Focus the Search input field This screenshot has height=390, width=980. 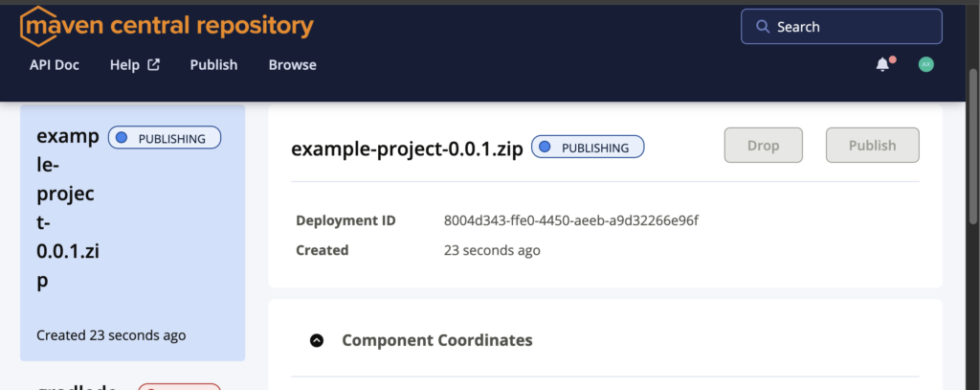[x=852, y=27]
